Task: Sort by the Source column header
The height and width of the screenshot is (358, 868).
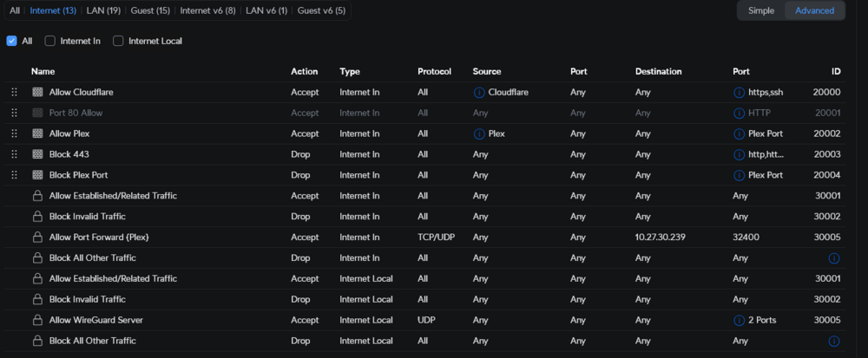Action: point(487,71)
